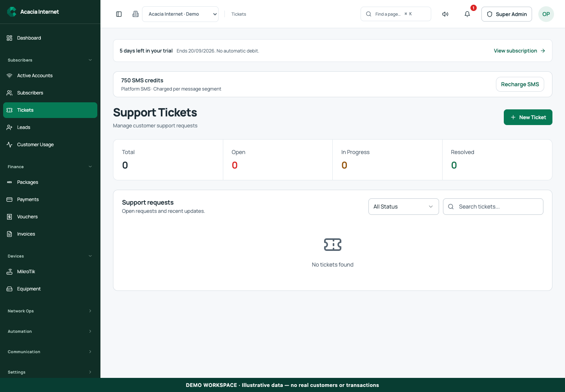Open the Acacia Internet · Demo workspace dropdown
Screen dimensions: 565x392
pos(180,14)
